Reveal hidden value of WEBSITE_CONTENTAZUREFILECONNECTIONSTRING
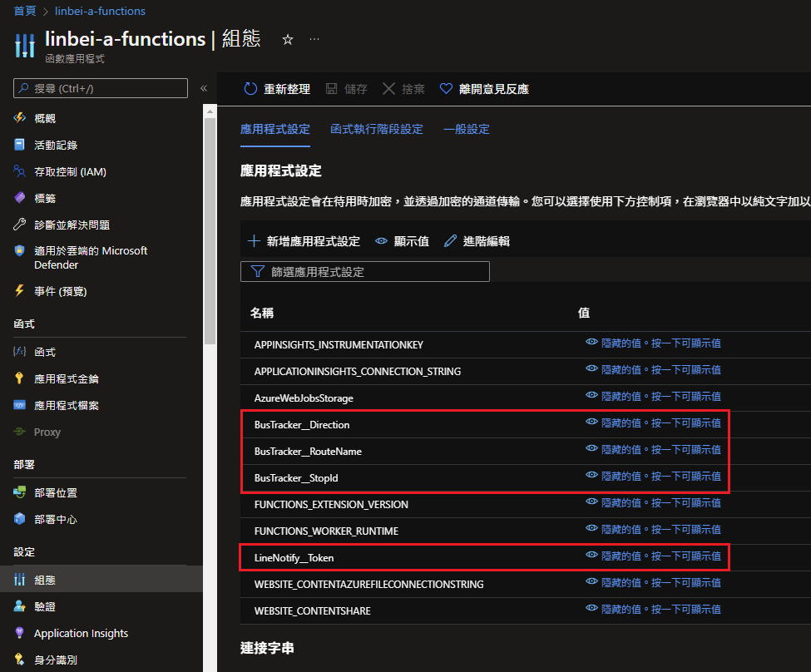This screenshot has height=672, width=811. tap(653, 582)
